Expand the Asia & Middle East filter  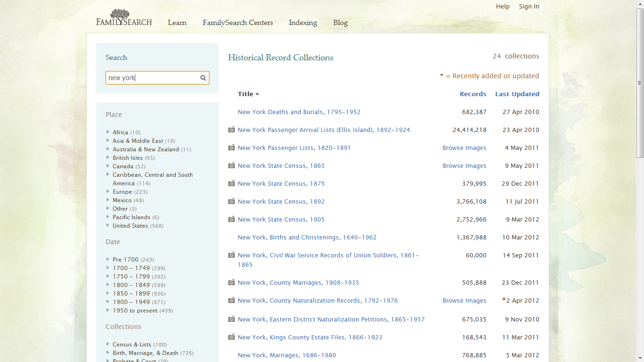tap(108, 140)
